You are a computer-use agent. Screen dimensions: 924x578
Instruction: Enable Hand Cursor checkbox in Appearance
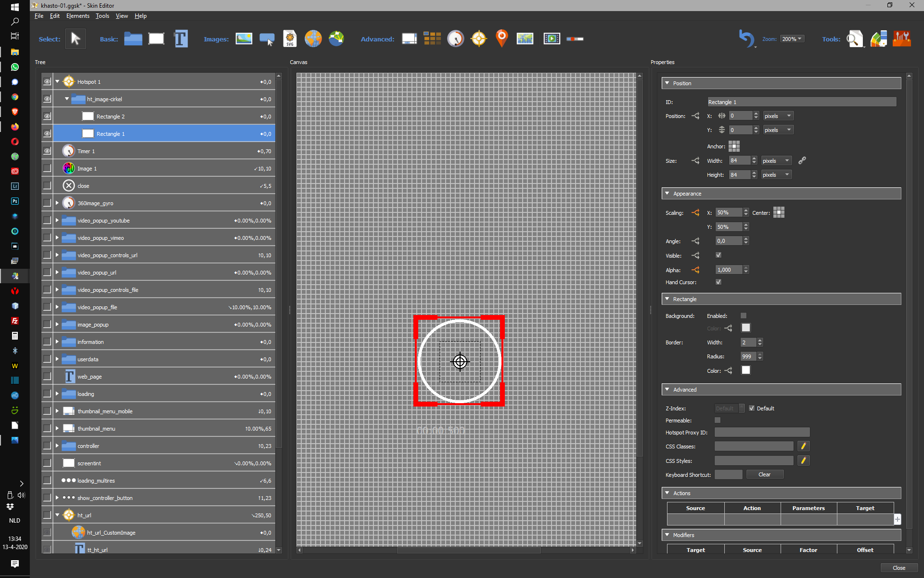717,282
